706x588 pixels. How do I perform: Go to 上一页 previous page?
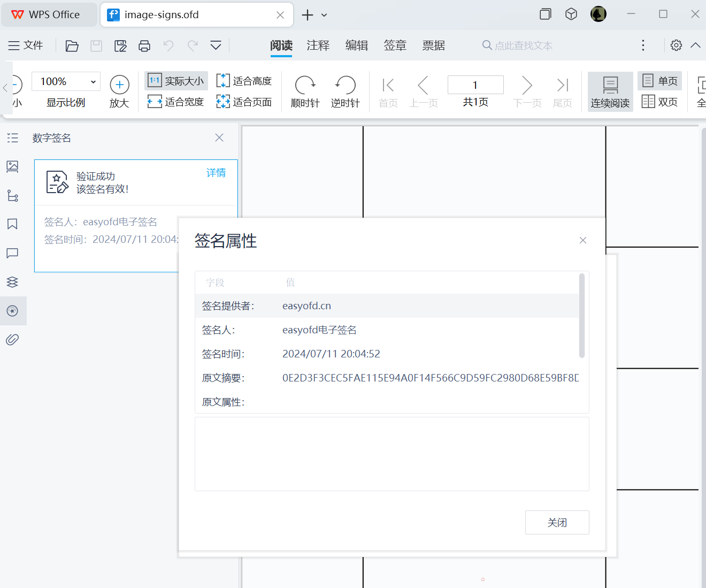tap(424, 92)
